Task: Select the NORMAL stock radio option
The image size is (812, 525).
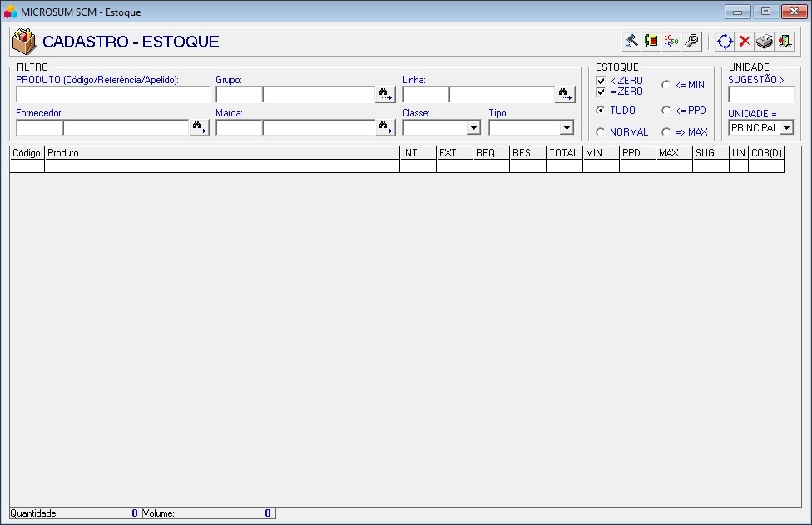Action: click(601, 132)
